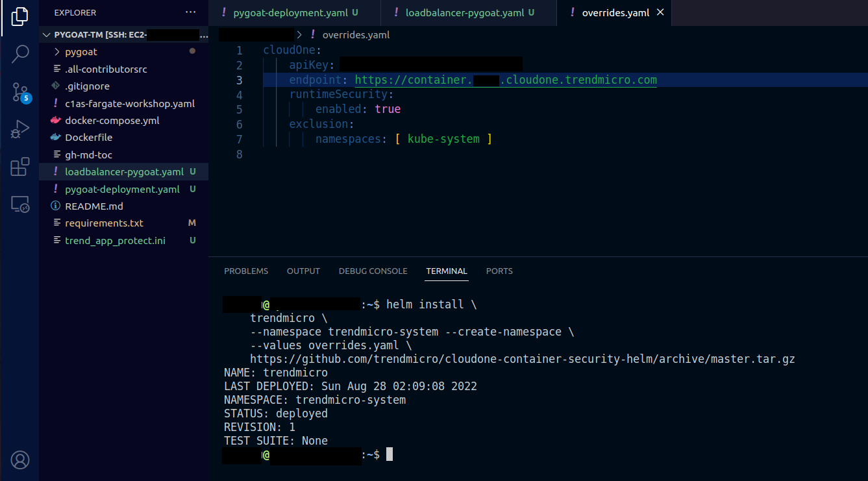Open the Extensions view

tap(19, 167)
